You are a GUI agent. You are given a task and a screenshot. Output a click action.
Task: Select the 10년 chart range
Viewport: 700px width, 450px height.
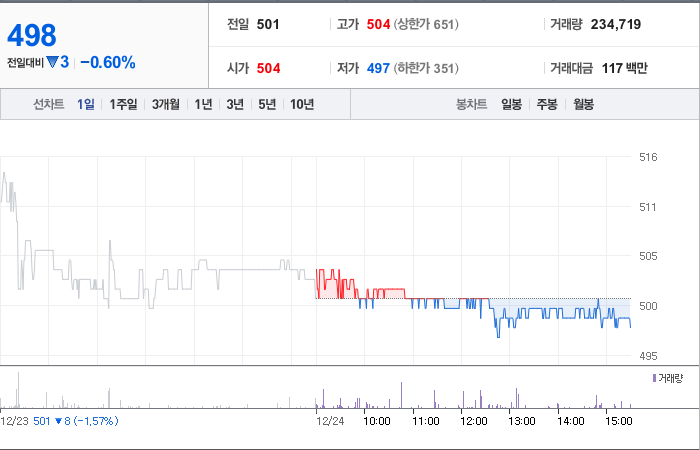tap(302, 104)
